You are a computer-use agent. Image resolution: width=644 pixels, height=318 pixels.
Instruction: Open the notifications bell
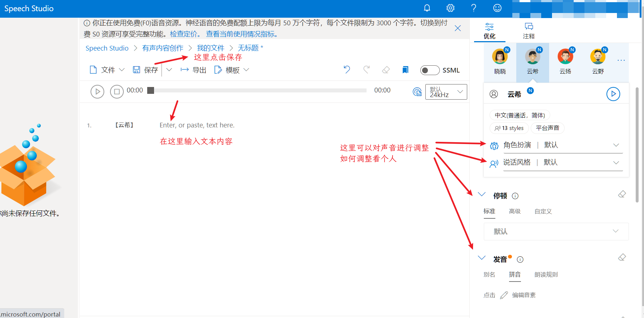pyautogui.click(x=427, y=8)
